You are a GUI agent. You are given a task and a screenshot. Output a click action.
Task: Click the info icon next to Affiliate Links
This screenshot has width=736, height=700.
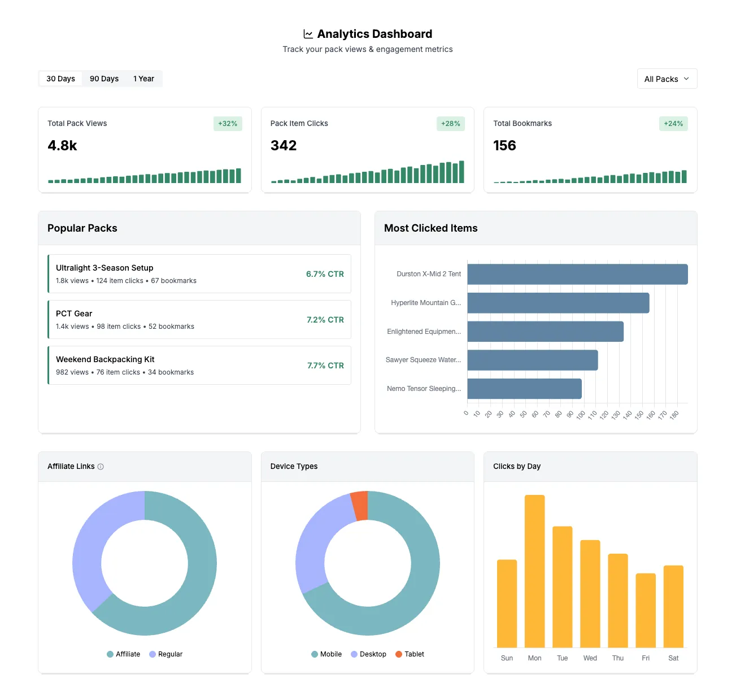pos(101,467)
